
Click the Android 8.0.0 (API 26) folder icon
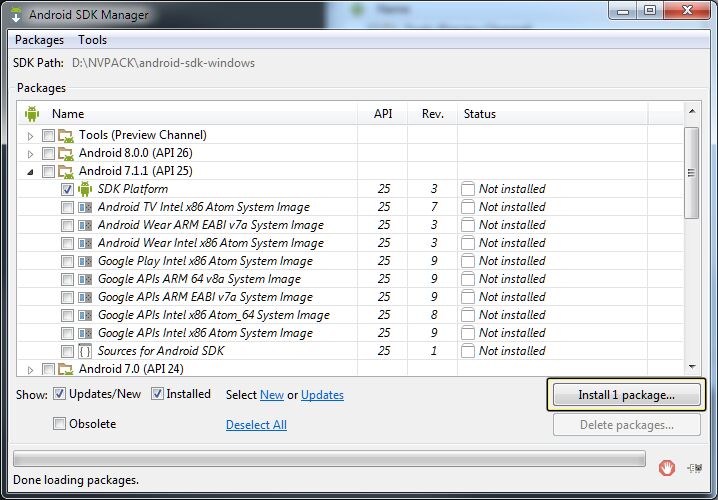pos(66,153)
